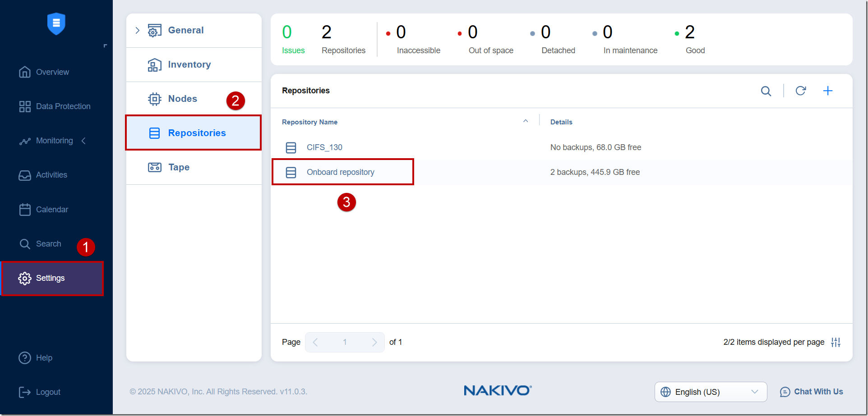The image size is (868, 416).
Task: Click the Nodes chip icon
Action: click(x=155, y=99)
